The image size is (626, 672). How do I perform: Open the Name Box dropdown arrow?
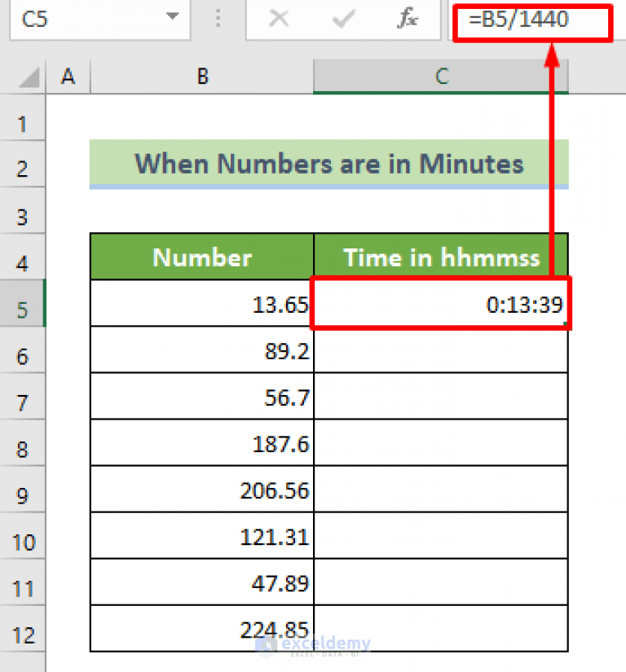pyautogui.click(x=171, y=18)
